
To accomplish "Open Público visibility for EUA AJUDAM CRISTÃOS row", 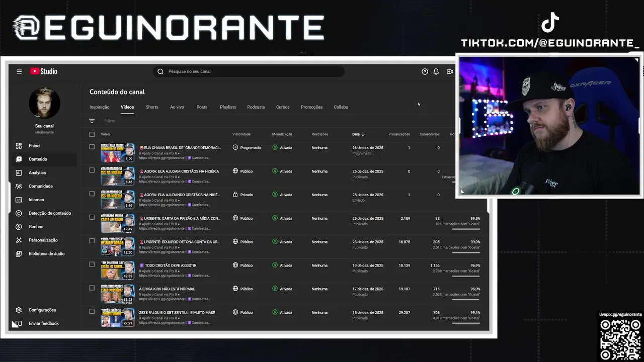I will pyautogui.click(x=243, y=171).
